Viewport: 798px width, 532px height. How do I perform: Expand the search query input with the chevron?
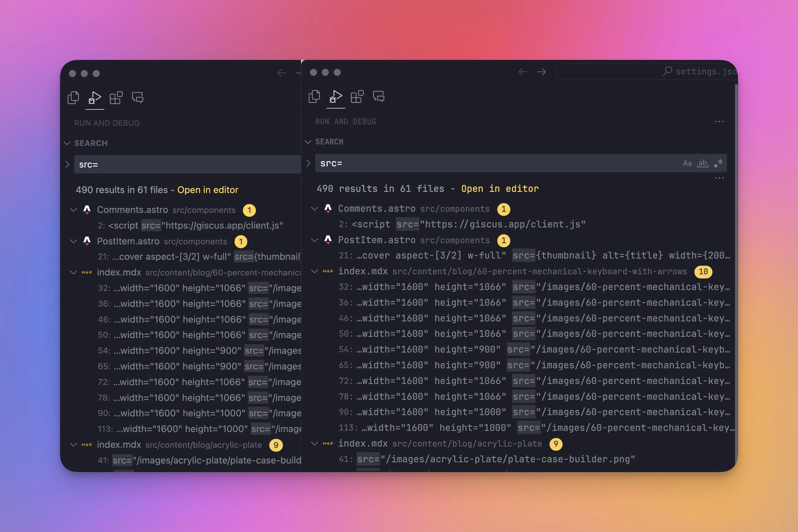coord(308,163)
